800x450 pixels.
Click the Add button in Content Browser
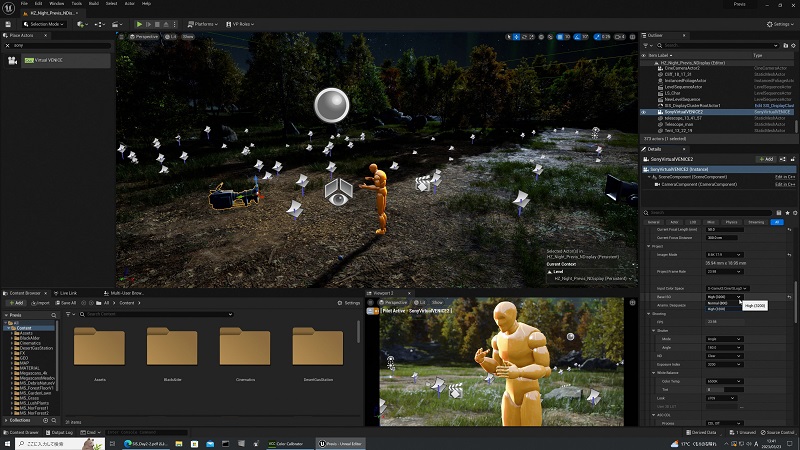[x=15, y=302]
